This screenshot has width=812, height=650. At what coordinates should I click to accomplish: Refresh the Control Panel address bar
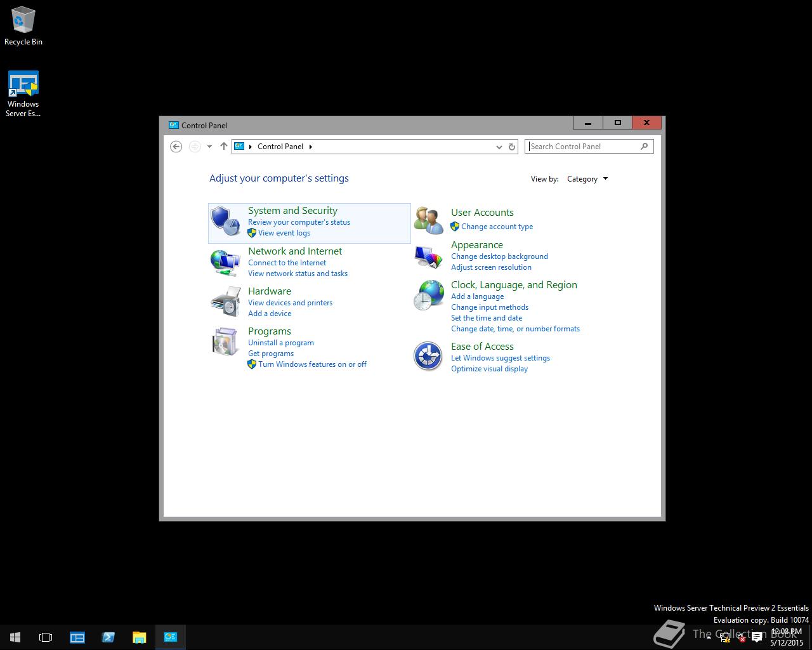click(x=512, y=147)
